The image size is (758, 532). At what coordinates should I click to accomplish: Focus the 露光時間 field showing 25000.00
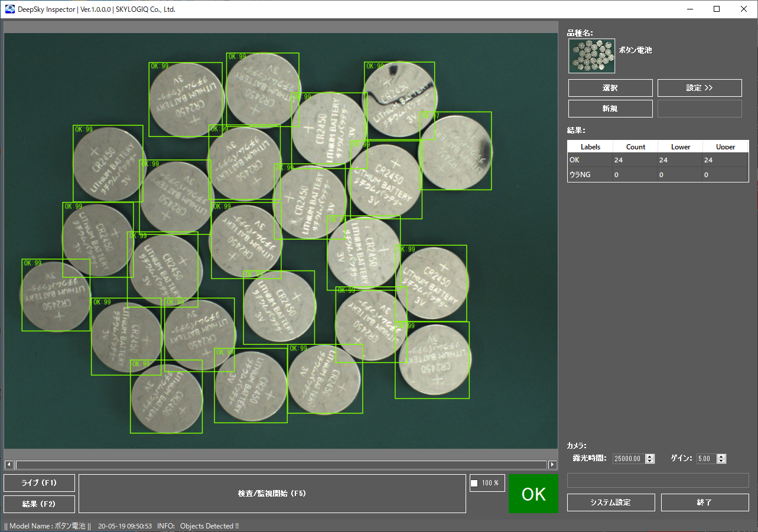tap(629, 459)
